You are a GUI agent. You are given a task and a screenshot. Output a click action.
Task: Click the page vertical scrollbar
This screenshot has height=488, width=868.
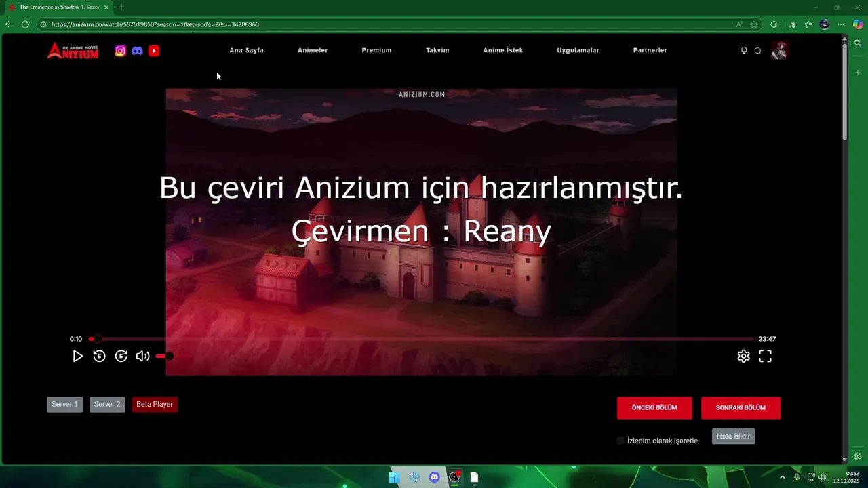[844, 91]
